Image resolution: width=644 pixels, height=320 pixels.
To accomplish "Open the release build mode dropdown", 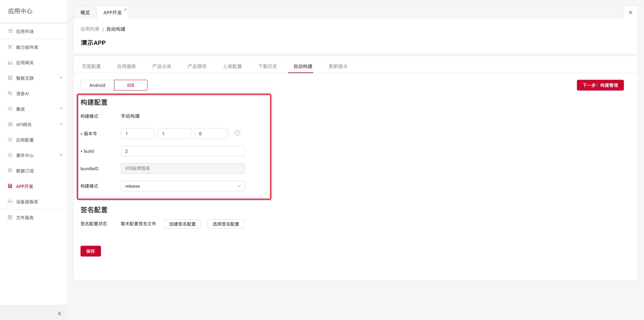I will coord(182,186).
